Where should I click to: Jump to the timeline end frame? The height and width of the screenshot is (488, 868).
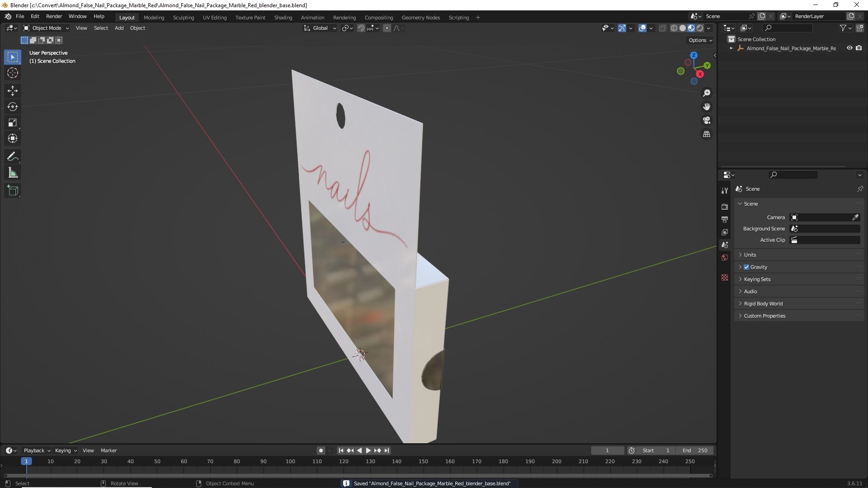tap(387, 450)
